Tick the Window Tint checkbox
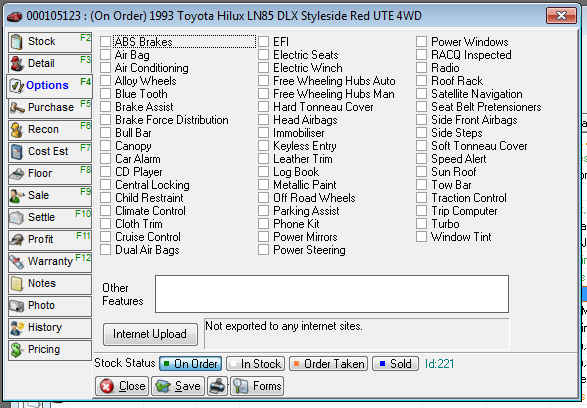This screenshot has width=587, height=408. tap(422, 237)
